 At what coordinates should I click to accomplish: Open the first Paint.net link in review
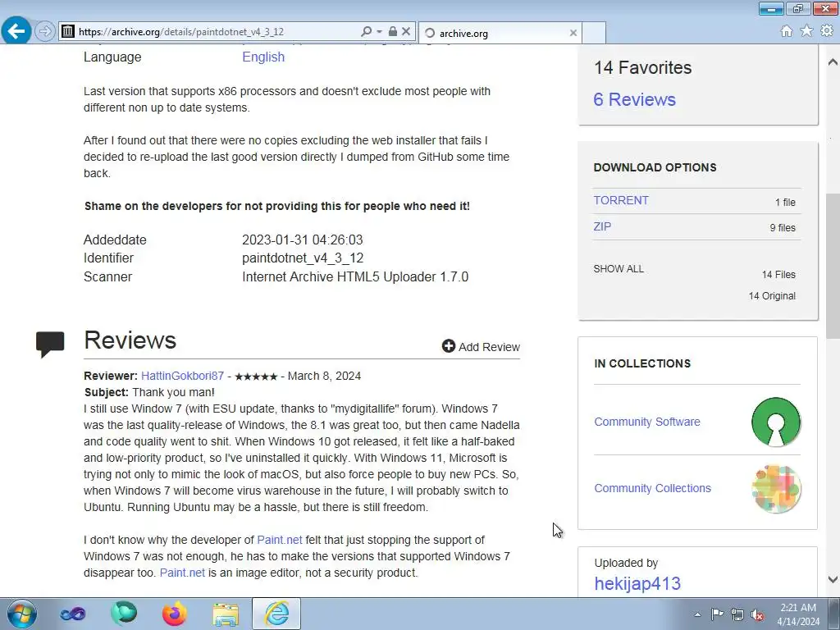(x=280, y=540)
